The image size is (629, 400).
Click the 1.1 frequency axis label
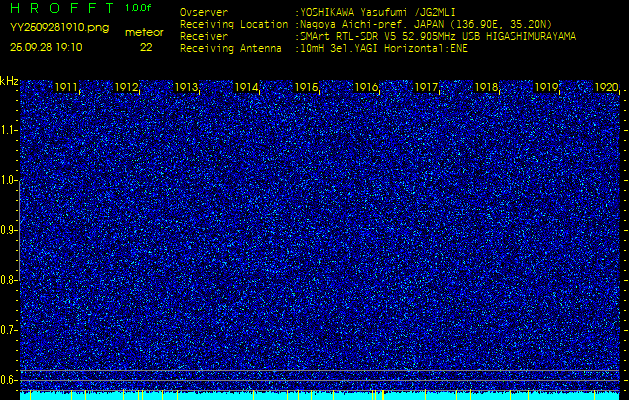click(x=8, y=130)
